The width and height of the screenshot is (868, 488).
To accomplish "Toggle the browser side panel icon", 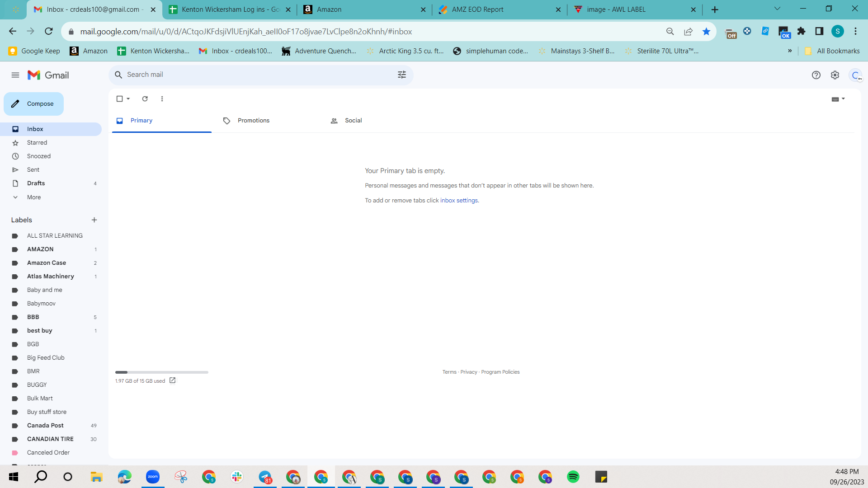I will pos(819,31).
